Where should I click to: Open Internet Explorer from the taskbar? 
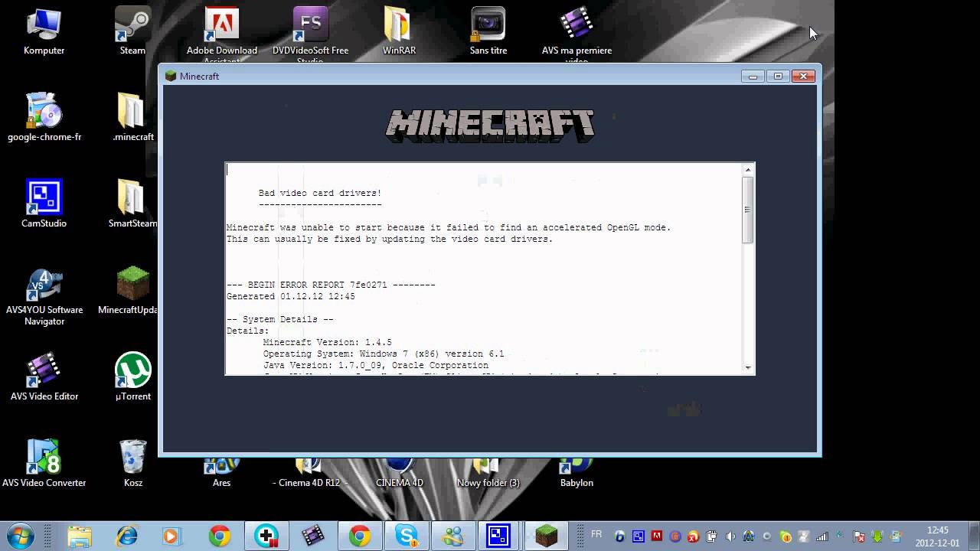coord(126,536)
